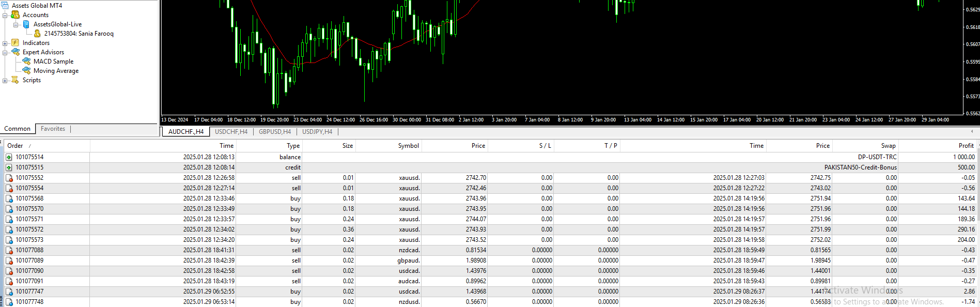Click the Accounts group icon in Navigator
The image size is (980, 307).
click(x=15, y=15)
